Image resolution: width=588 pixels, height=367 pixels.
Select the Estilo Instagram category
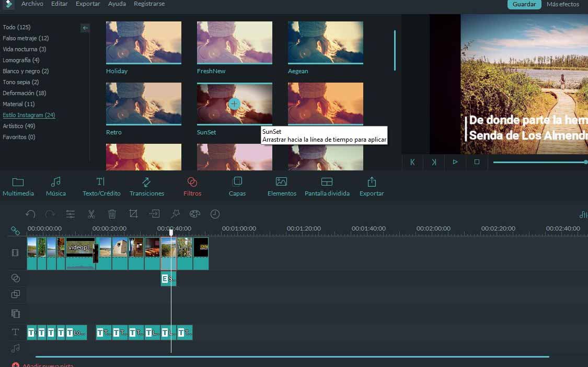29,115
